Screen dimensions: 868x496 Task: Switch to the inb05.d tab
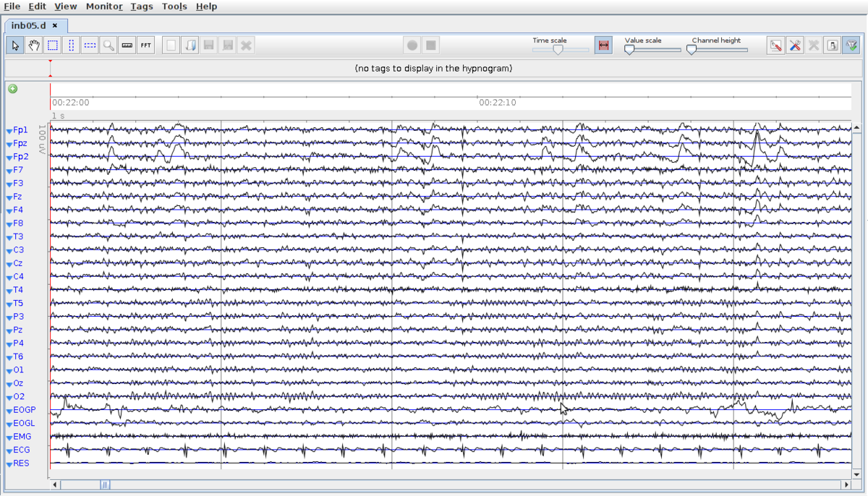click(x=29, y=24)
